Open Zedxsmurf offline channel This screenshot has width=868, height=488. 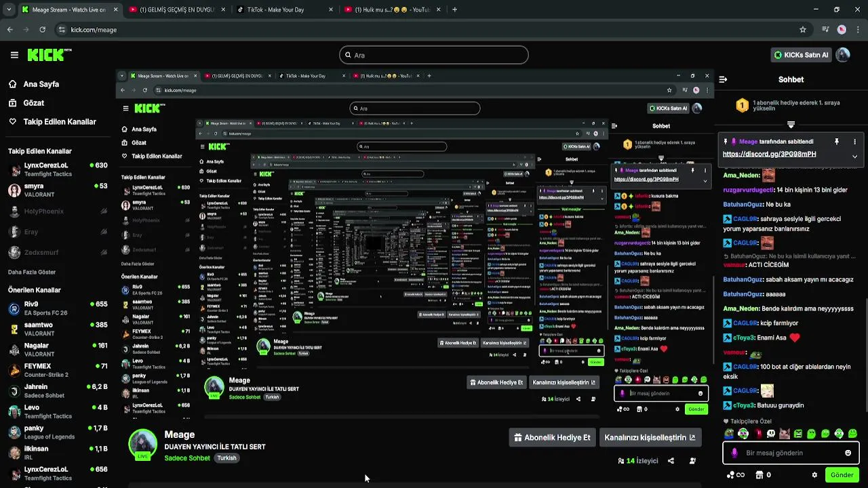click(x=58, y=252)
